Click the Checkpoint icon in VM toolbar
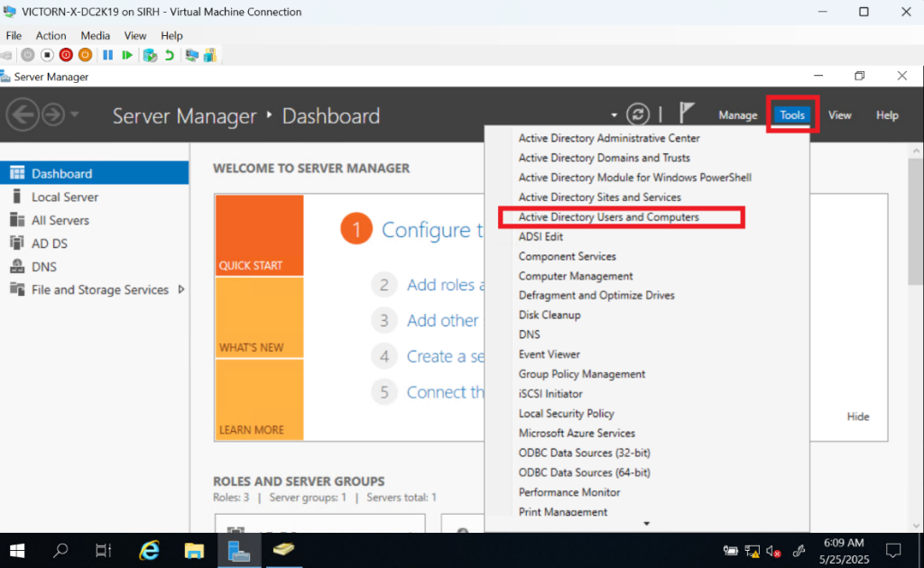 click(x=149, y=55)
